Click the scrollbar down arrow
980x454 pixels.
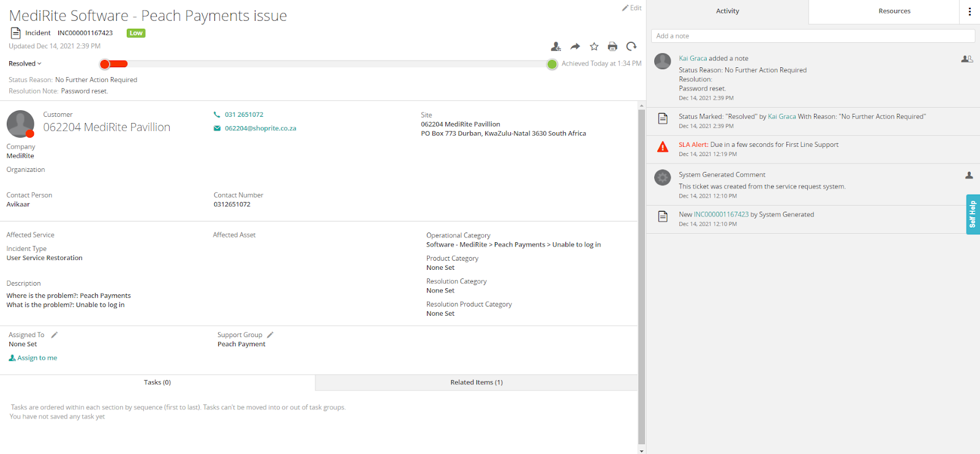pyautogui.click(x=641, y=450)
